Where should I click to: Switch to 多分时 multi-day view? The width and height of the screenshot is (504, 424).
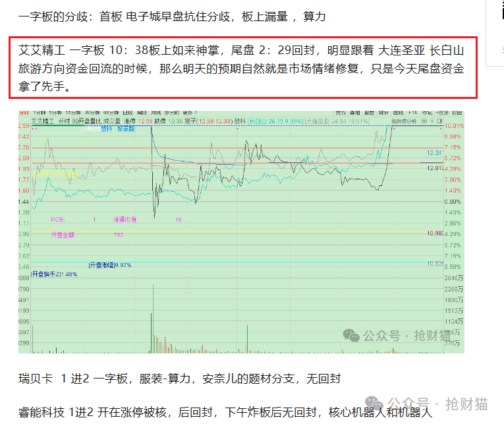coord(172,113)
